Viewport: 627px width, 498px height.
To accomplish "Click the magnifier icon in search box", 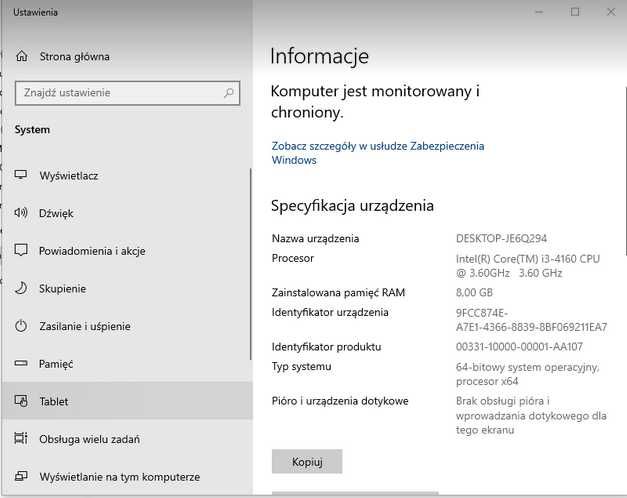I will click(x=229, y=93).
